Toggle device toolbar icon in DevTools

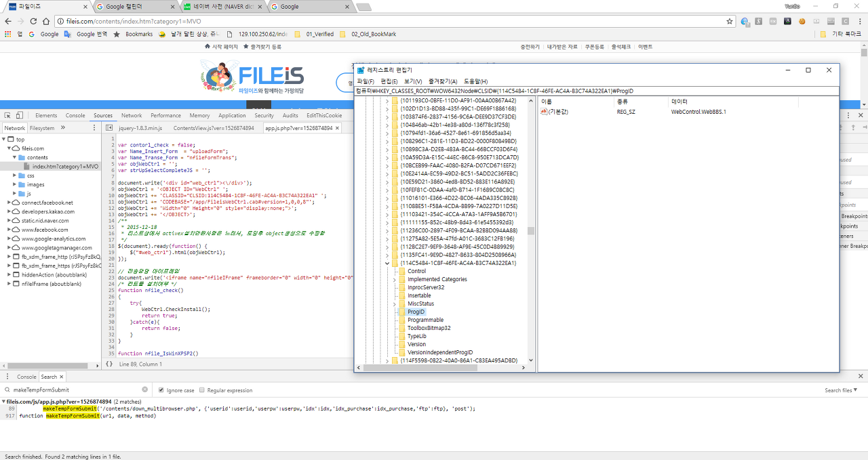pos(20,116)
